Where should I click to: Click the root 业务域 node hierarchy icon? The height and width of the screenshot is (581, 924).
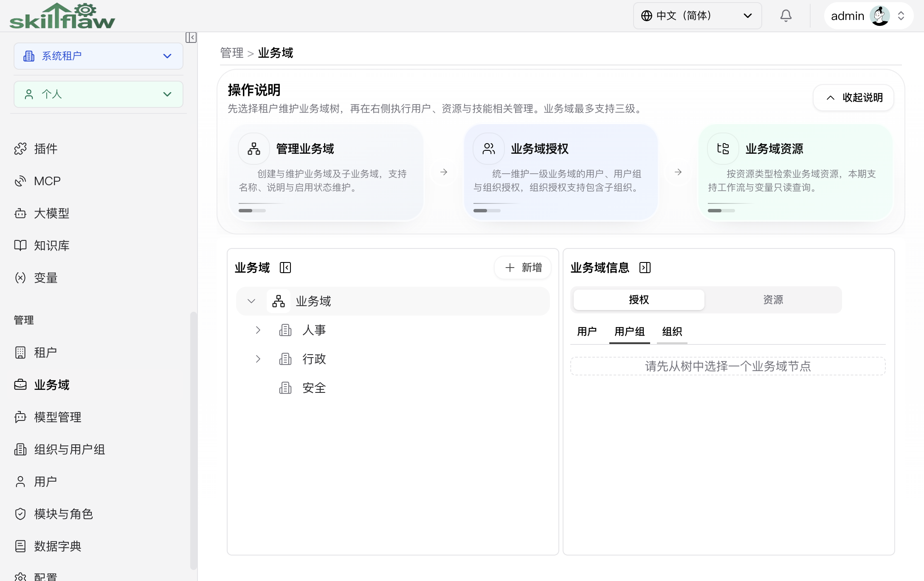point(279,301)
